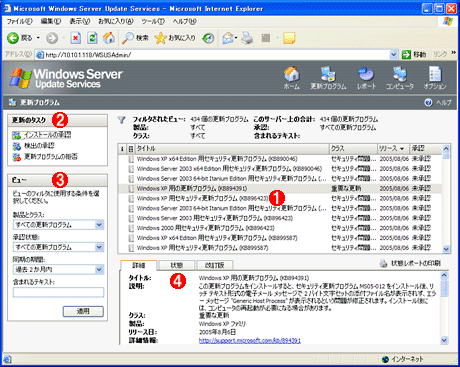Open the ファイル menu
This screenshot has height=367, width=460.
coord(19,21)
